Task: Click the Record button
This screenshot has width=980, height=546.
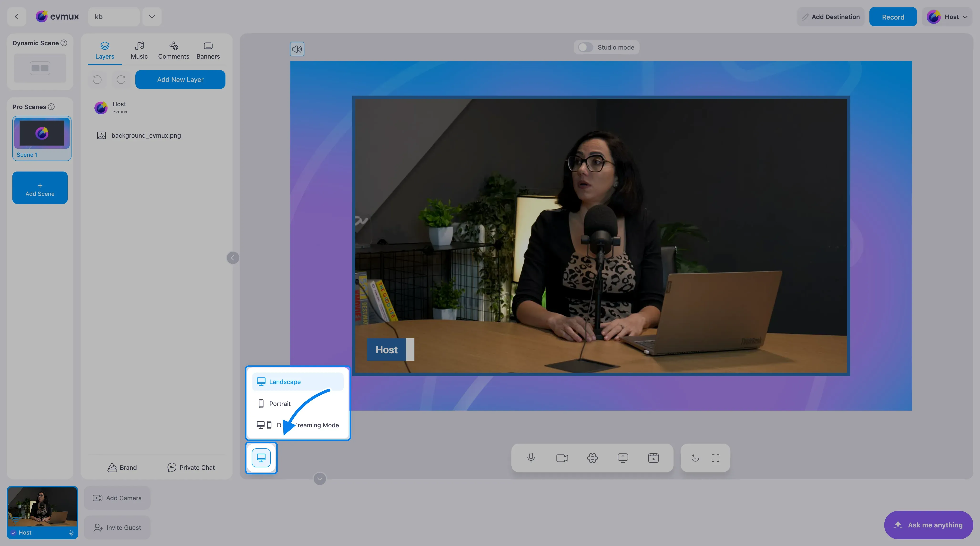Action: pos(893,17)
